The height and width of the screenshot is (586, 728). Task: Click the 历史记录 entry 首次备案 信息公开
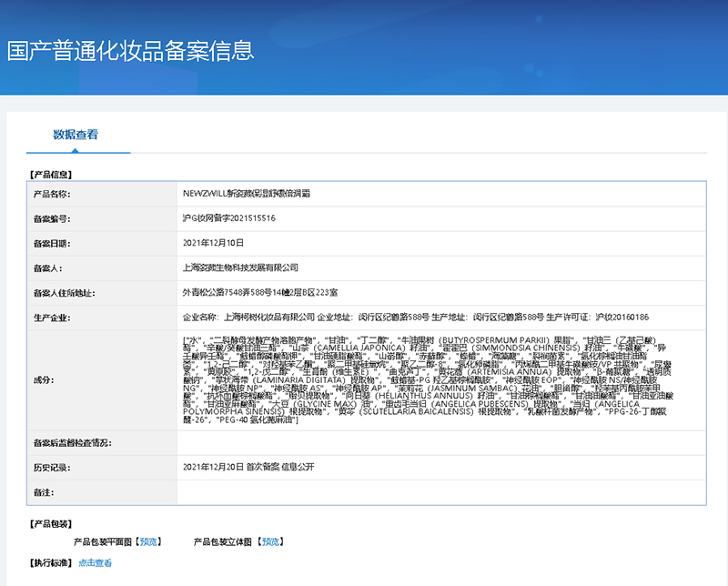coord(252,466)
